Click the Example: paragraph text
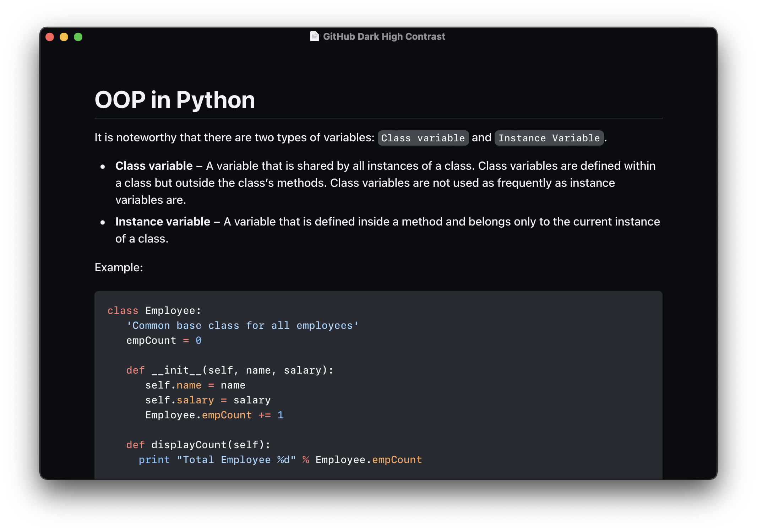This screenshot has width=757, height=532. (x=119, y=267)
